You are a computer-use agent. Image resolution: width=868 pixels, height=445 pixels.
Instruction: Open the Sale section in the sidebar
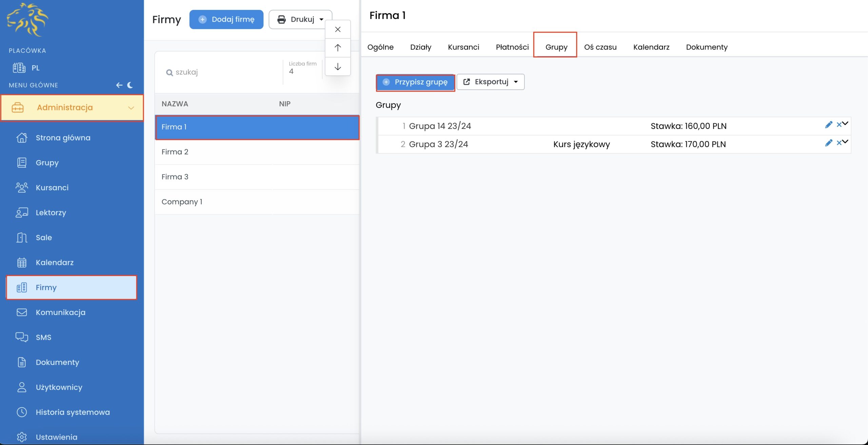pos(44,237)
